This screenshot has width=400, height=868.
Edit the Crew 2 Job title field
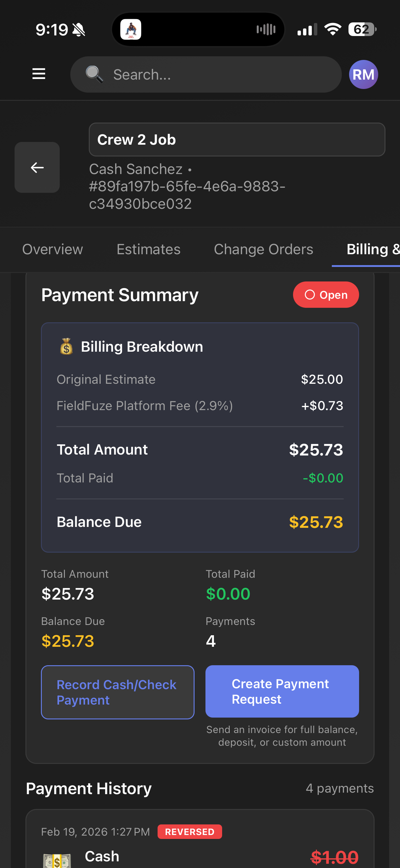[x=236, y=140]
